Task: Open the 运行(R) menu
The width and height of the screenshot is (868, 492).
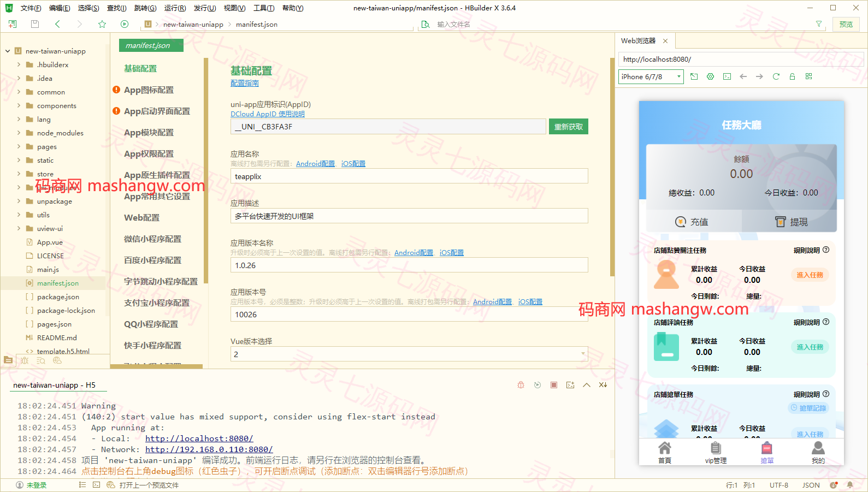Action: click(175, 8)
